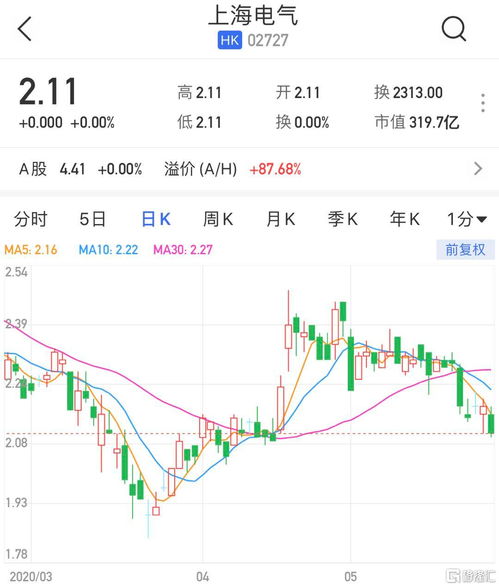This screenshot has height=587, width=499.
Task: Open the search magnifier icon
Action: (x=454, y=28)
